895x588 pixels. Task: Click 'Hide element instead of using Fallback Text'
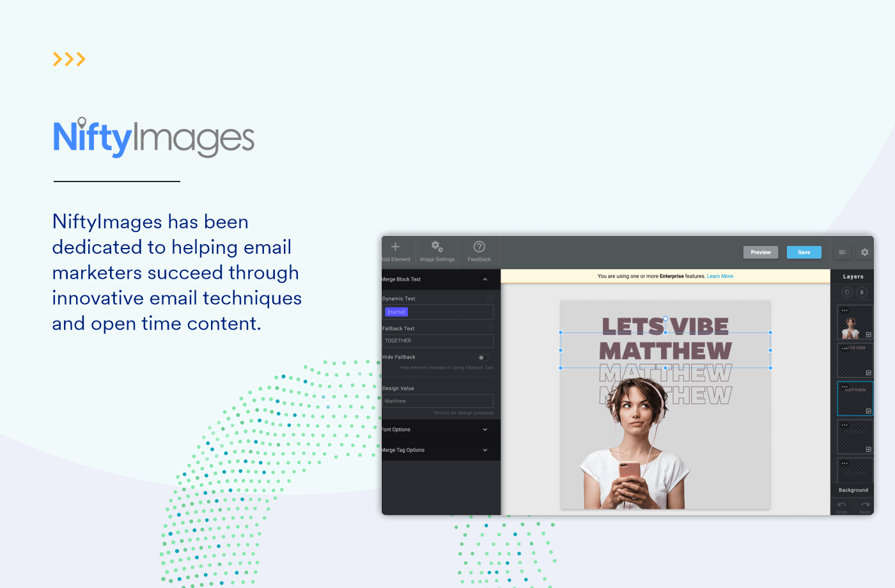446,367
